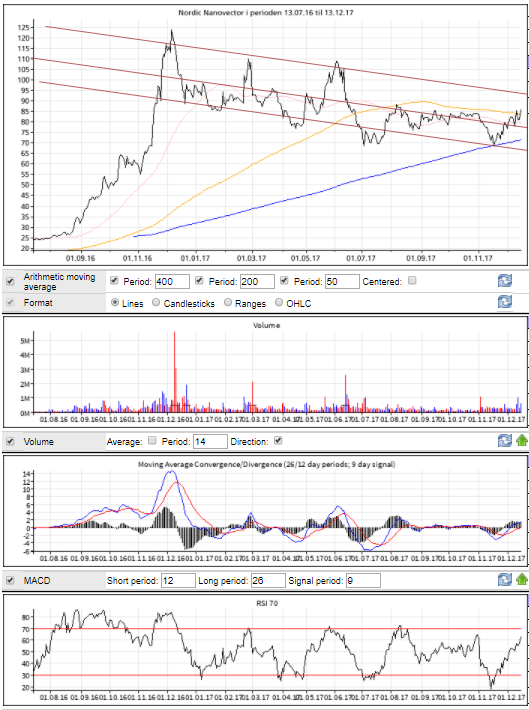The image size is (529, 710).
Task: Uncheck the Period 400 checkbox
Action: [x=114, y=281]
